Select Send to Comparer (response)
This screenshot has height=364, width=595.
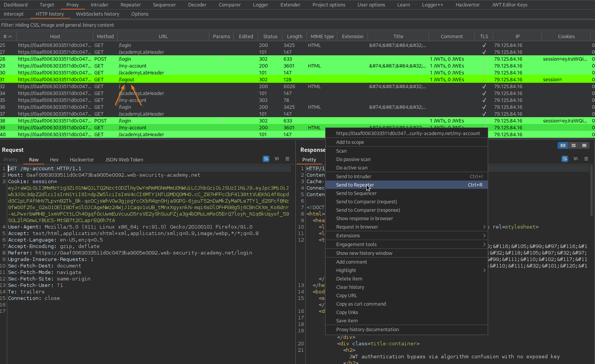click(406, 210)
